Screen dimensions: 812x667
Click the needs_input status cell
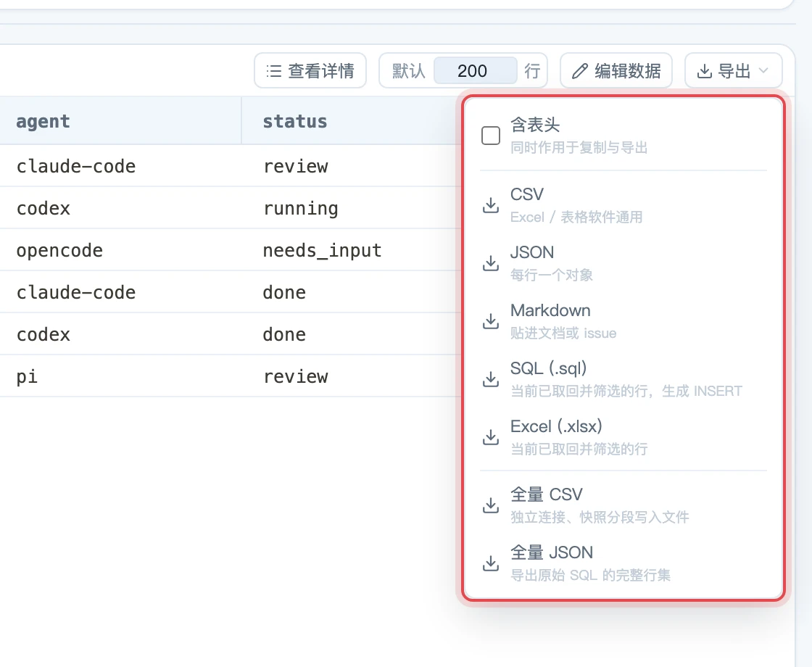(322, 250)
